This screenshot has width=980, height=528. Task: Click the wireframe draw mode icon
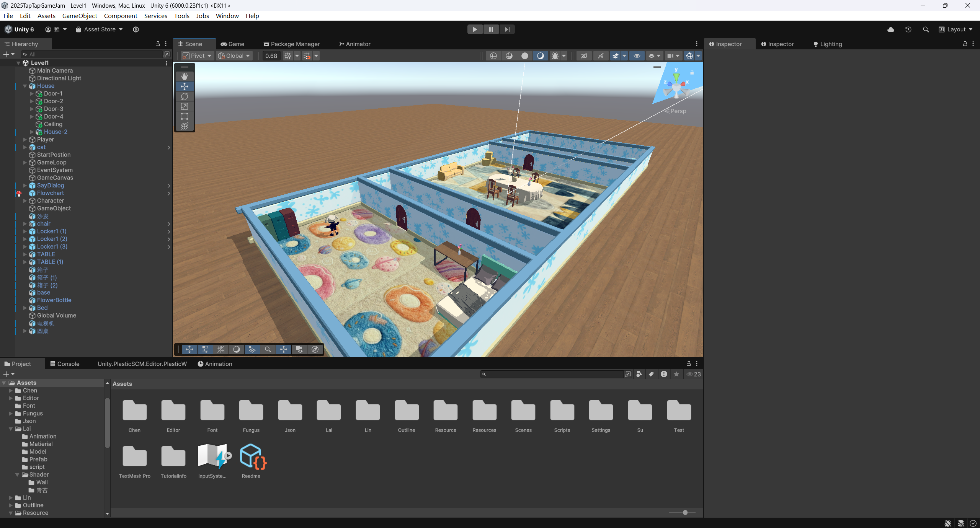(493, 56)
